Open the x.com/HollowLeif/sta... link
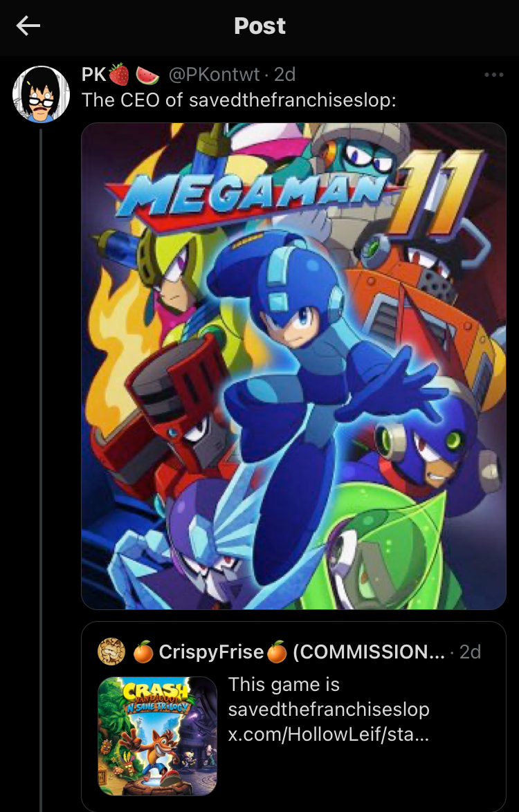Viewport: 519px width, 812px height. click(x=329, y=735)
